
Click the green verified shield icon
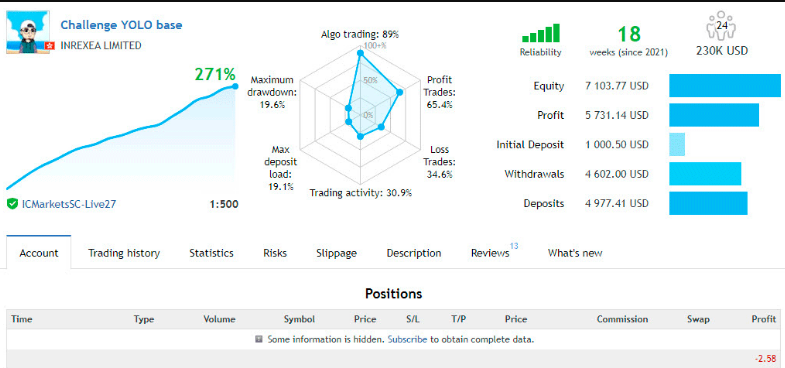(x=13, y=204)
